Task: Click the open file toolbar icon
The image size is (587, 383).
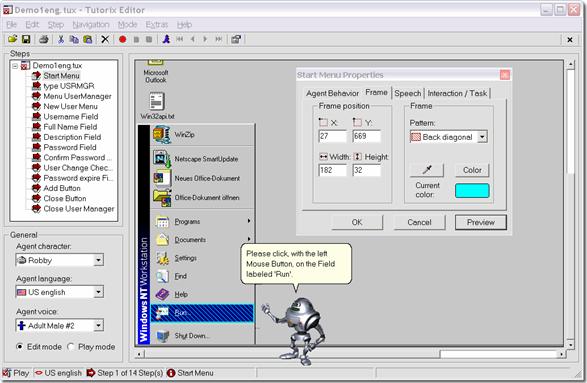Action: (x=13, y=39)
